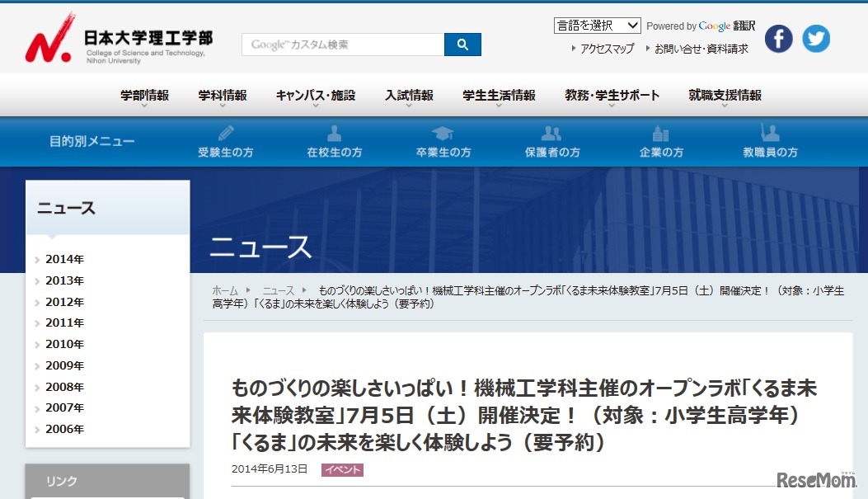
Task: Open the 入試情報 menu item
Action: pyautogui.click(x=410, y=96)
